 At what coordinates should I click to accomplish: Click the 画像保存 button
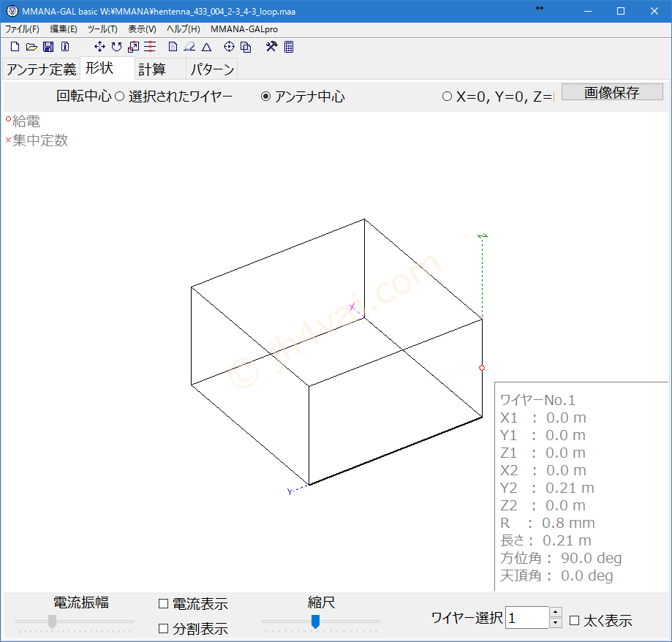click(612, 92)
